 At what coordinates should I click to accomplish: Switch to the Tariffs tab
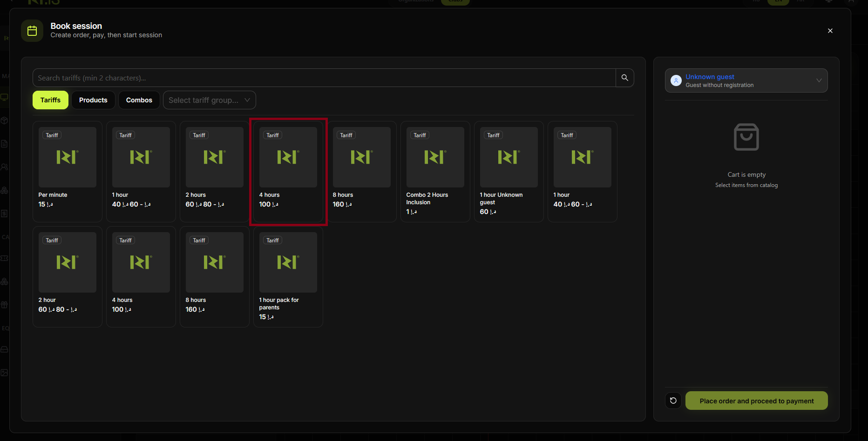point(50,100)
